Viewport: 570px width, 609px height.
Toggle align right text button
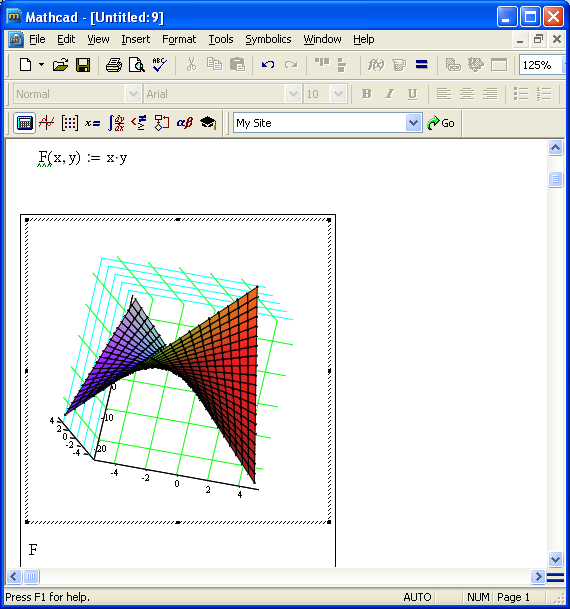click(490, 94)
